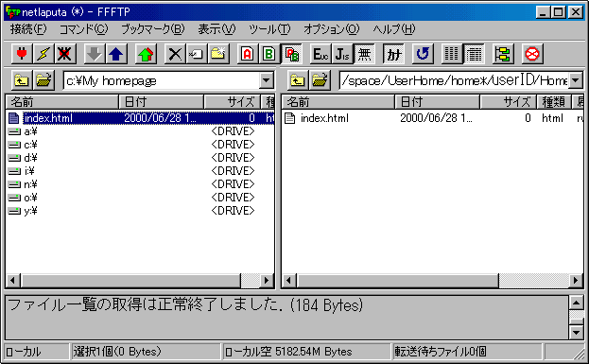Expand local path dropdown c:¥My homepage
The width and height of the screenshot is (589, 364).
266,80
